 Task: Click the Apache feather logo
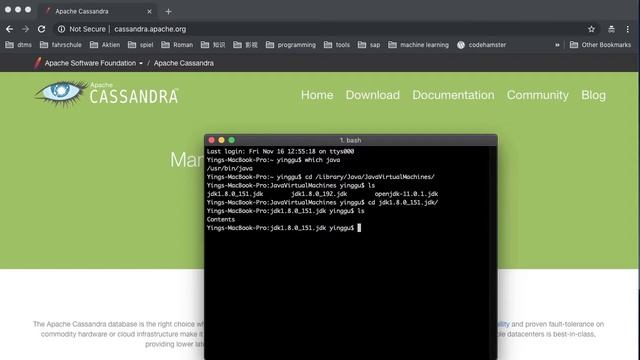38,63
